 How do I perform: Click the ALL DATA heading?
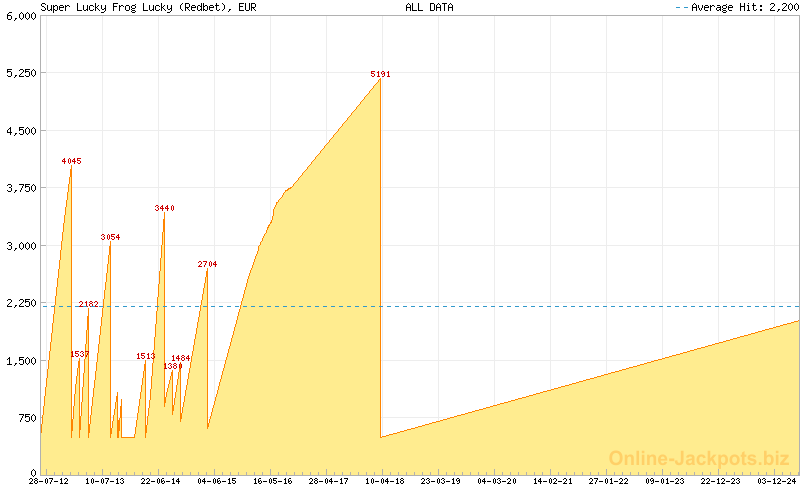click(x=429, y=7)
